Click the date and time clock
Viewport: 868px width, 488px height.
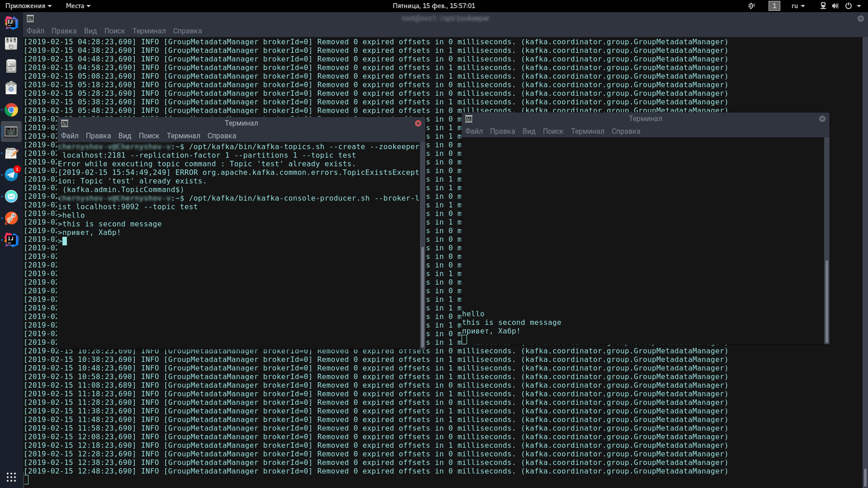(434, 6)
